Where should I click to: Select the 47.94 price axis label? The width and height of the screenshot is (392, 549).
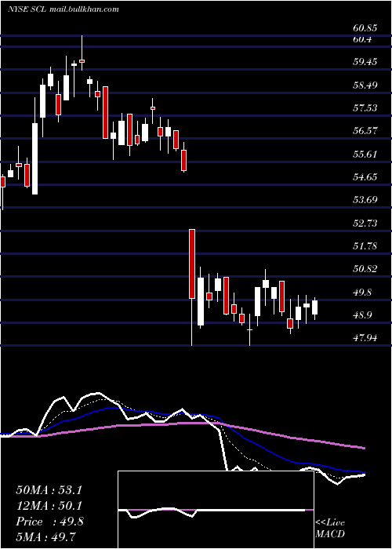click(x=365, y=338)
